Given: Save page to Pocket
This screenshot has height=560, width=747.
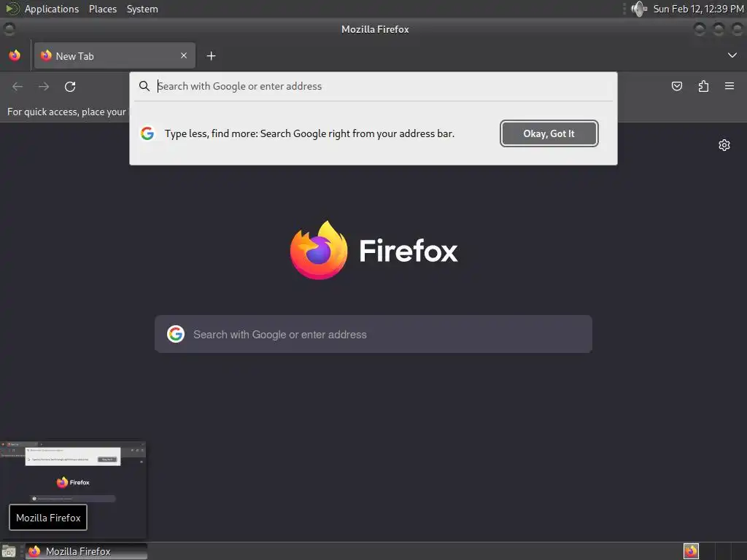Looking at the screenshot, I should click(x=677, y=86).
